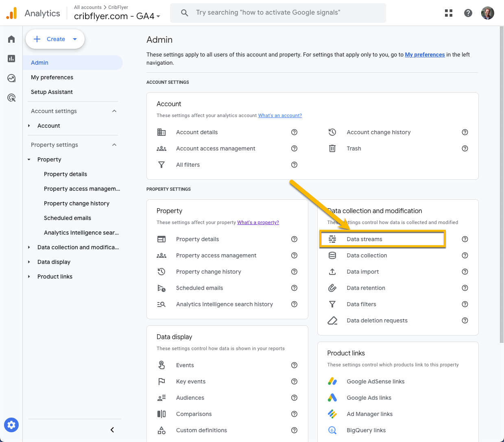Open Account access management settings

click(216, 148)
